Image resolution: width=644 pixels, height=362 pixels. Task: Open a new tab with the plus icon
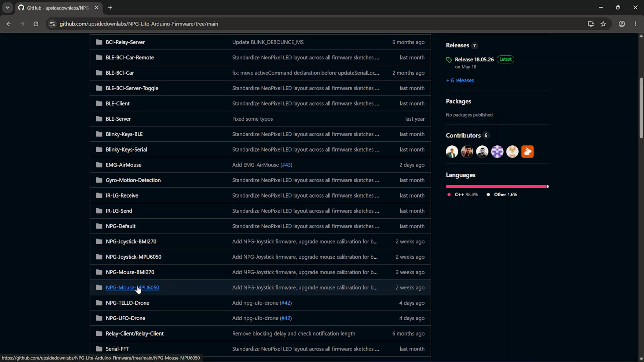tap(110, 8)
